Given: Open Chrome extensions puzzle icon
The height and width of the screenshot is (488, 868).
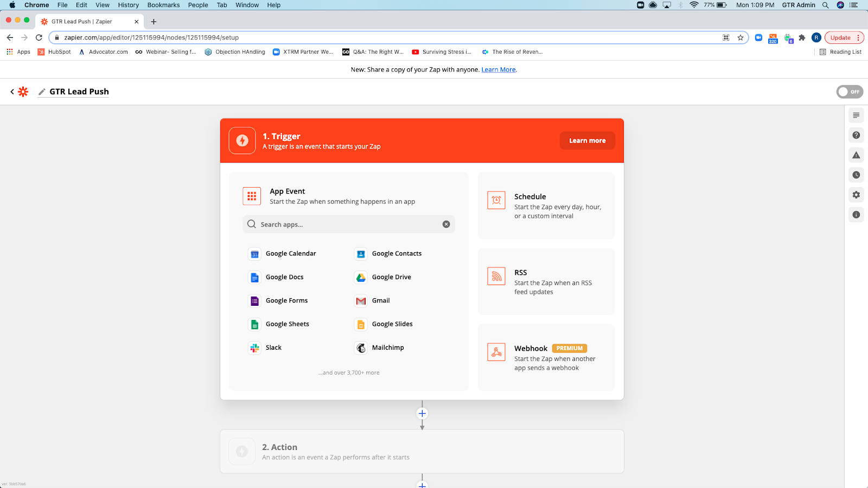Looking at the screenshot, I should [802, 37].
